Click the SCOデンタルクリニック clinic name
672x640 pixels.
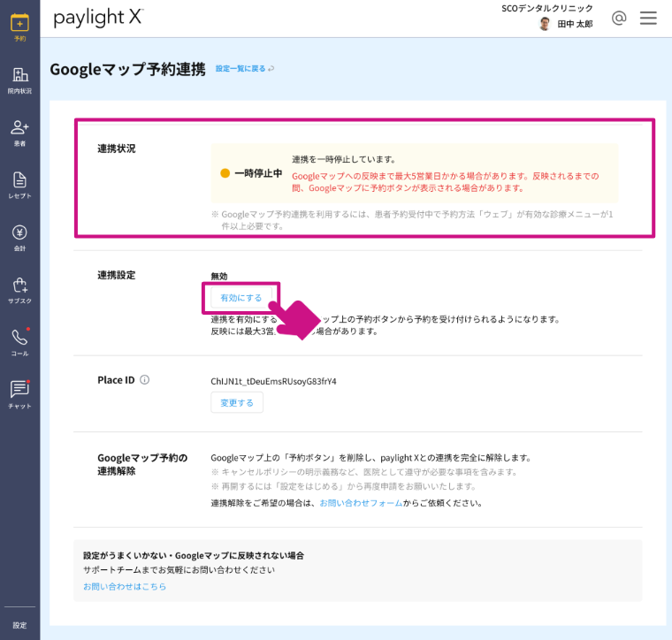pyautogui.click(x=546, y=8)
